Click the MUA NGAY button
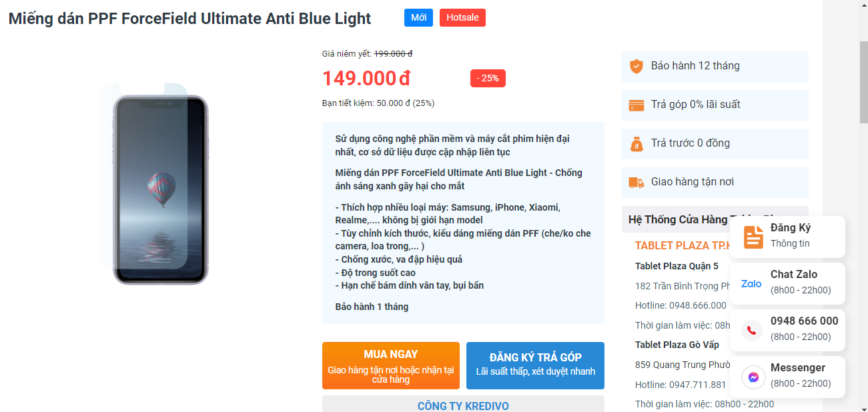Viewport: 868px width, 412px height. [x=391, y=365]
